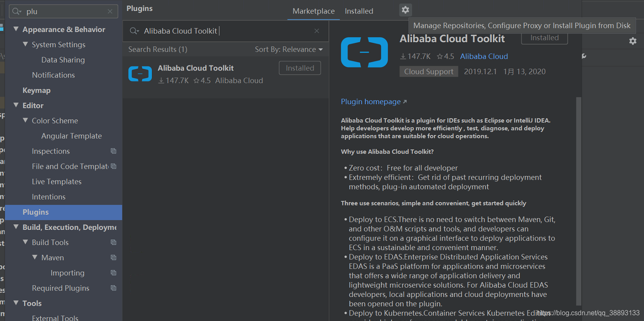Focus the plugin marketplace search field
Image resolution: width=644 pixels, height=321 pixels.
pos(226,31)
